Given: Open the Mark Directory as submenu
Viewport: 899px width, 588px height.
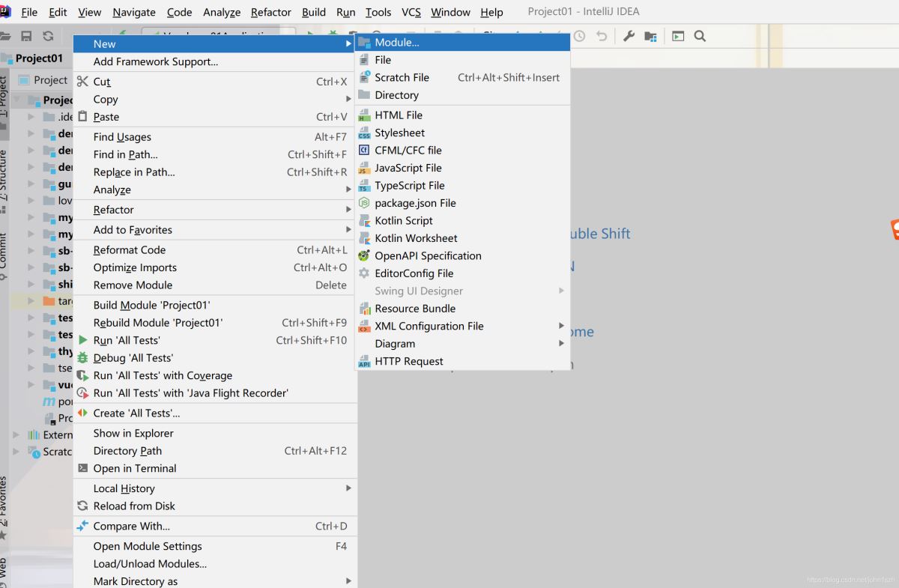Looking at the screenshot, I should (215, 581).
